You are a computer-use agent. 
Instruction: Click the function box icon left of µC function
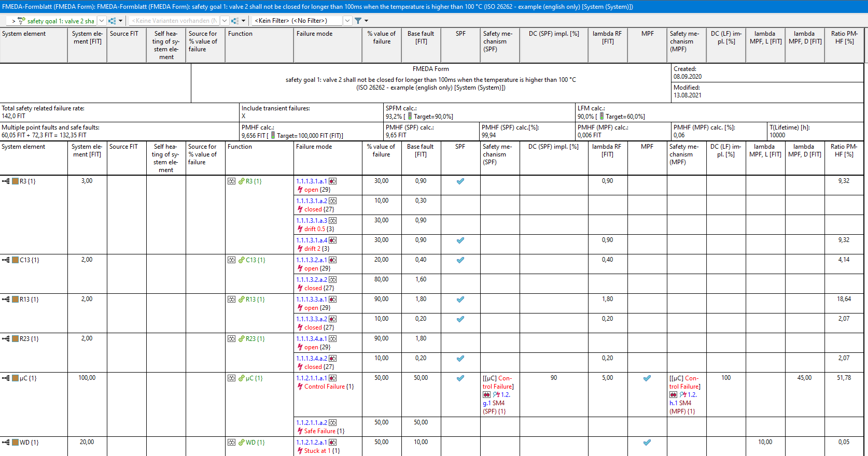(231, 378)
